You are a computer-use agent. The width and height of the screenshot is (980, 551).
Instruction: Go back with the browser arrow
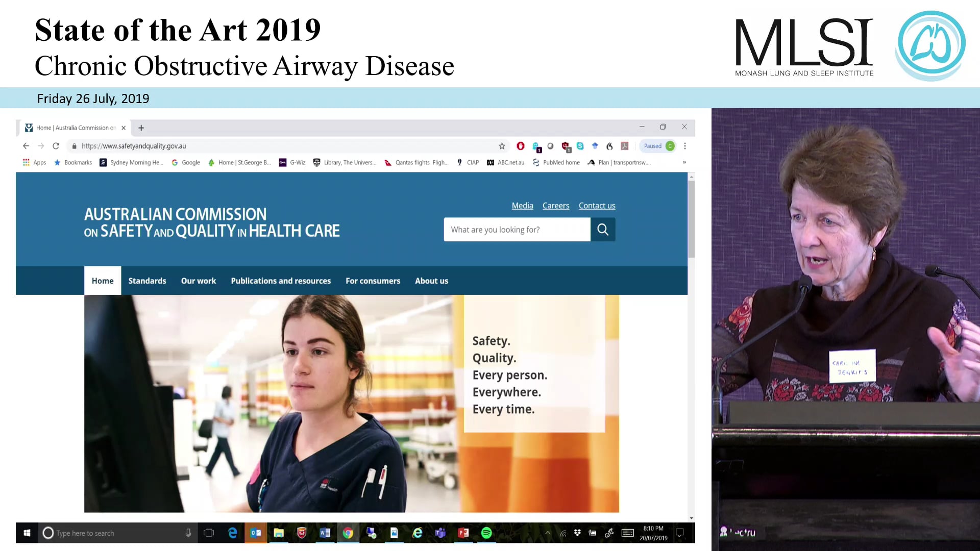[26, 146]
